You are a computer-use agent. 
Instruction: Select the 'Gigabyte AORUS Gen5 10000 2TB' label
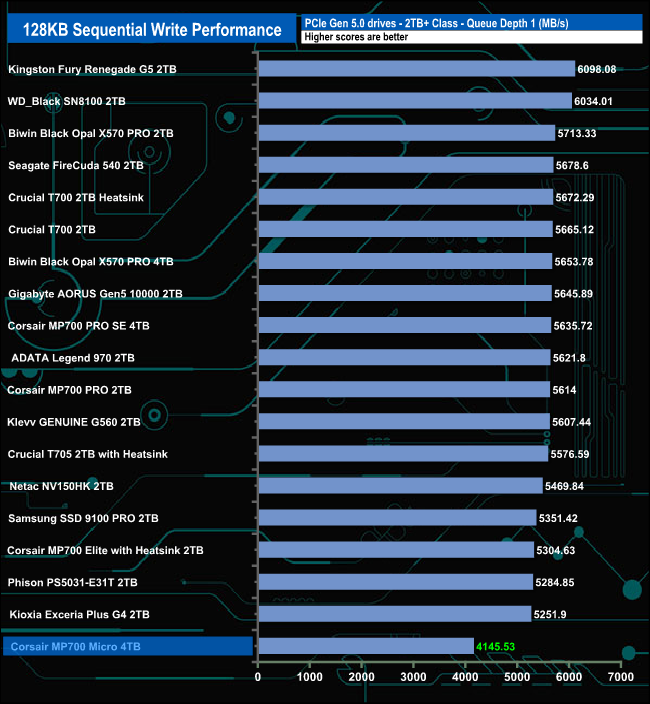[95, 294]
